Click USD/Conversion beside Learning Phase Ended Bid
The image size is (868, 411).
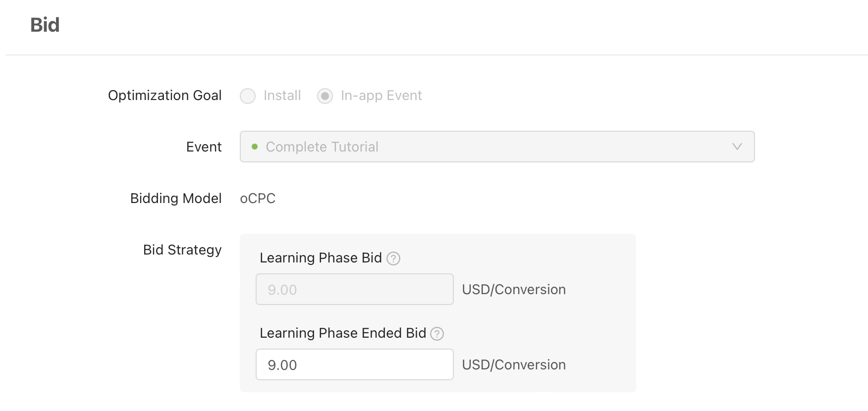514,365
